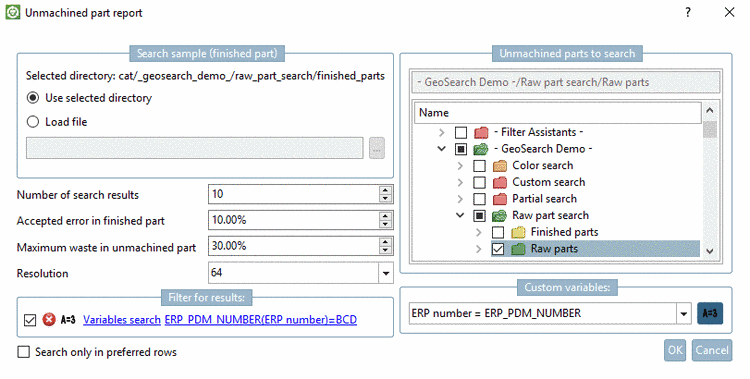Viewport: 750px width, 379px height.
Task: Click the Raw part search green folder icon
Action: pos(499,216)
